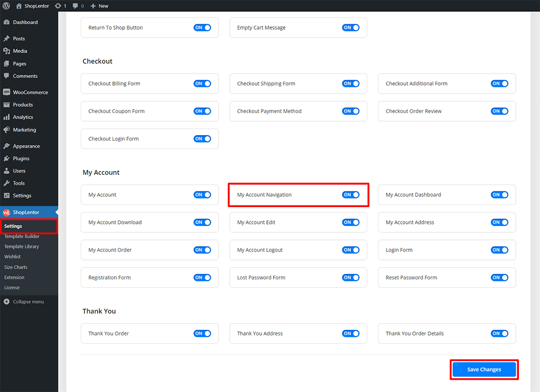Viewport: 540px width, 392px height.
Task: Click the Media library icon
Action: (x=7, y=51)
